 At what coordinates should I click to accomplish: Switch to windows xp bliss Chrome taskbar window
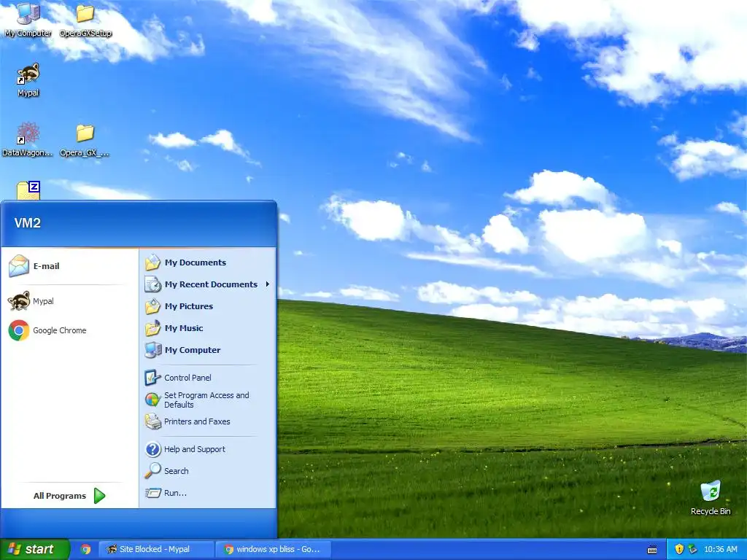tap(271, 549)
